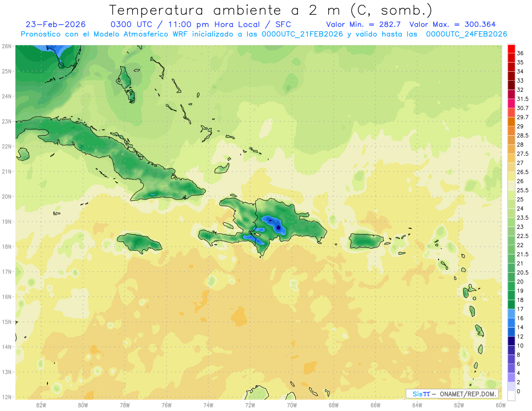Click the longitude axis label '66W'
The height and width of the screenshot is (411, 532).
[x=376, y=405]
